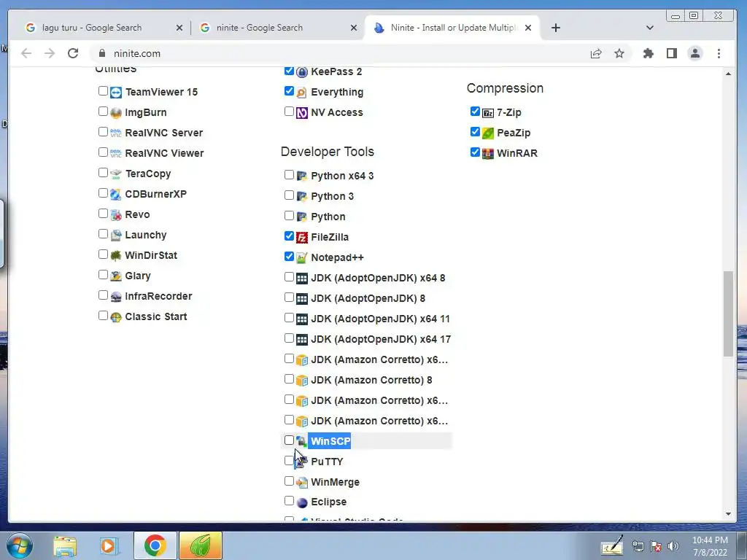Click 'JDK (Amazon Corretto) 8' label
This screenshot has width=747, height=560.
(371, 380)
